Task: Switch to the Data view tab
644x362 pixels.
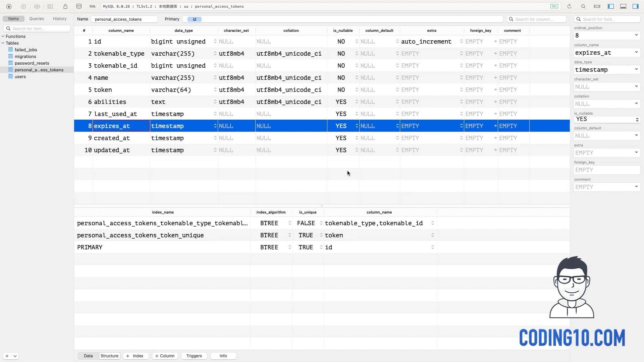Action: coord(88,356)
